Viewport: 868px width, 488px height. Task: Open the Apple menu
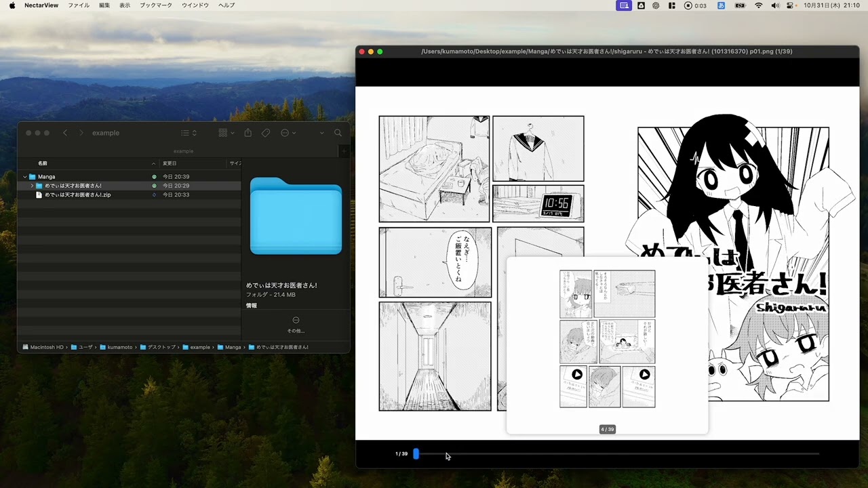(12, 5)
